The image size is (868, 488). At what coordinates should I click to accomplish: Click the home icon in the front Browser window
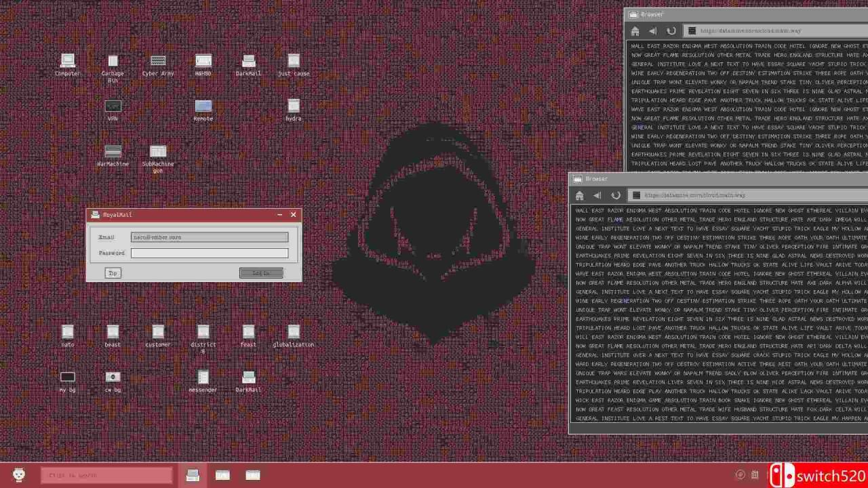coord(580,195)
